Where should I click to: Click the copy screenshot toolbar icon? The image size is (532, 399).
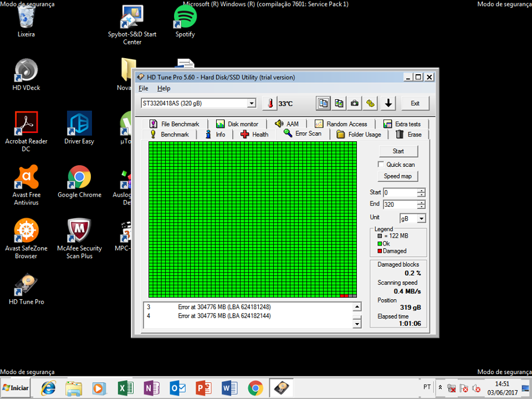[x=339, y=103]
